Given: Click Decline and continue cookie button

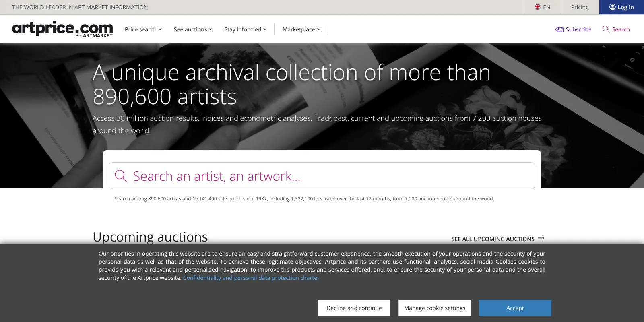Looking at the screenshot, I should [x=354, y=308].
